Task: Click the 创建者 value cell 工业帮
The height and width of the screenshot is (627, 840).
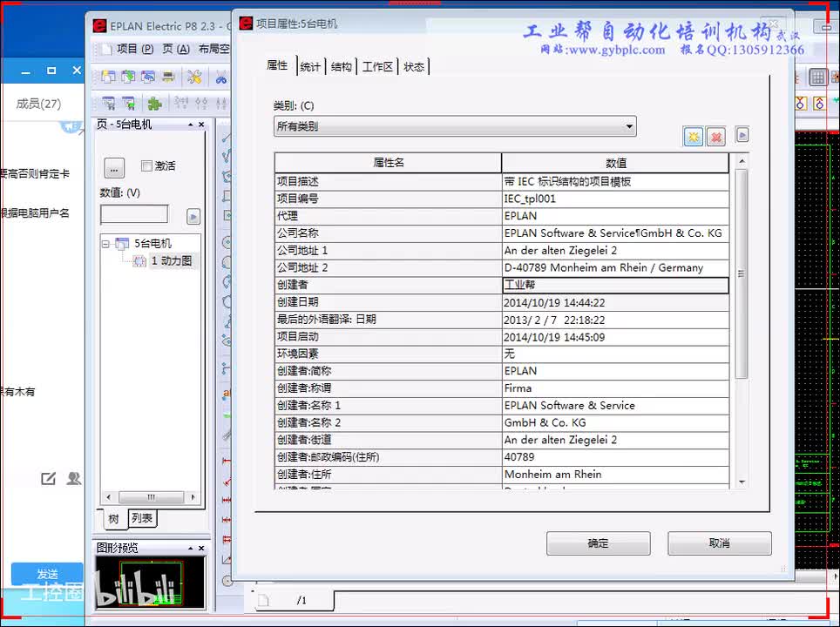Action: tap(615, 285)
